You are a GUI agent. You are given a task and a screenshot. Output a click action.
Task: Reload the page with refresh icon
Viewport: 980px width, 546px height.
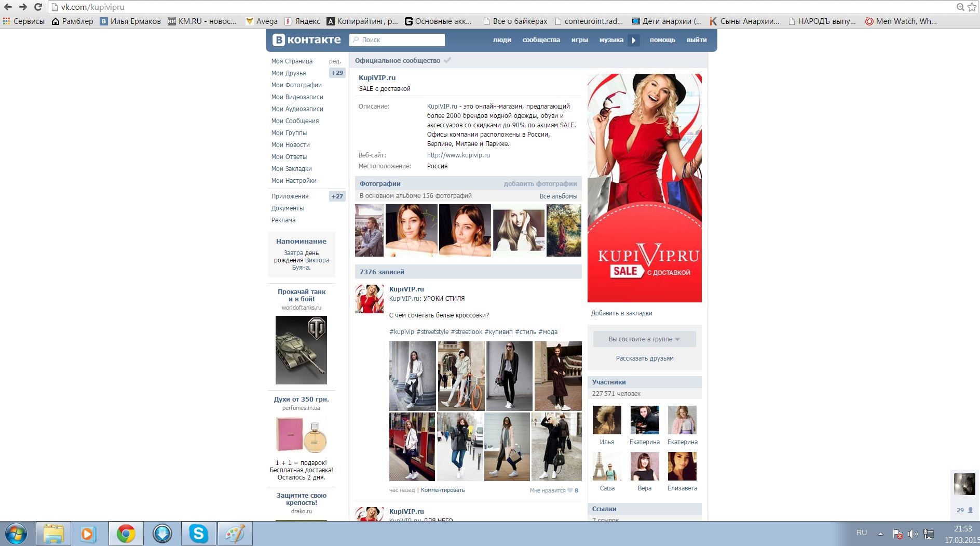coord(38,7)
